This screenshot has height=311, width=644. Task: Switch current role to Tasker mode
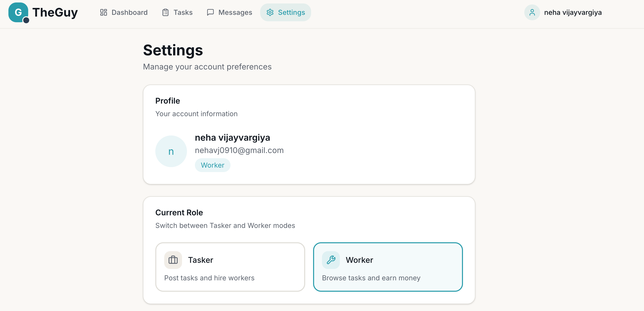(230, 267)
